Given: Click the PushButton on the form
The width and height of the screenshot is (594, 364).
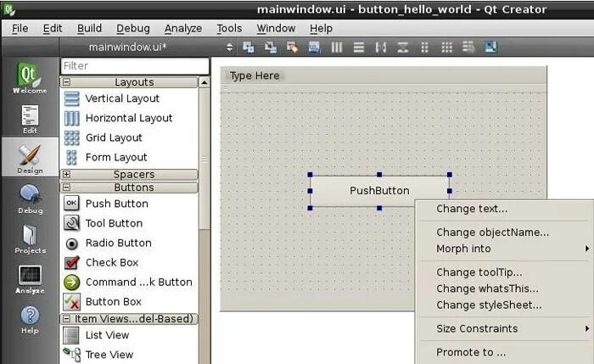Looking at the screenshot, I should coord(379,191).
